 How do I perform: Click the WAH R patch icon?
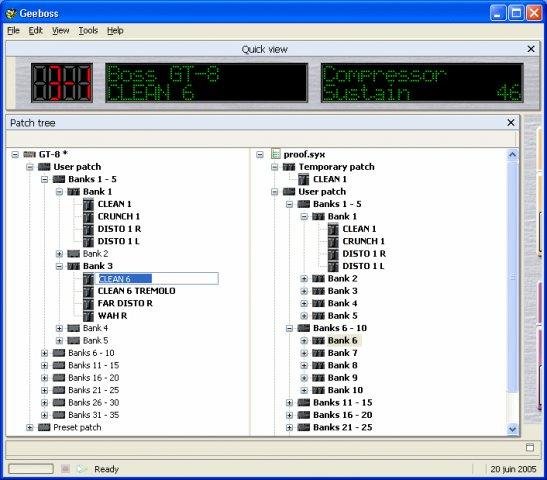pyautogui.click(x=89, y=316)
